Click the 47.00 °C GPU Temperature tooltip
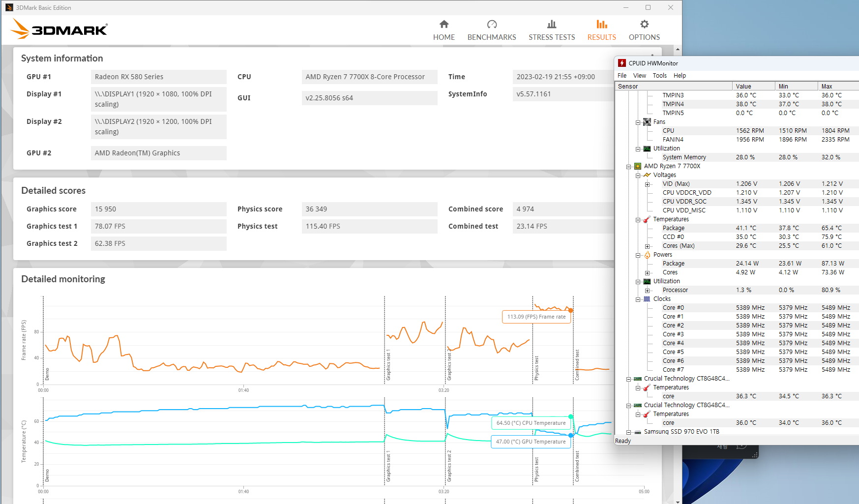 [x=531, y=442]
